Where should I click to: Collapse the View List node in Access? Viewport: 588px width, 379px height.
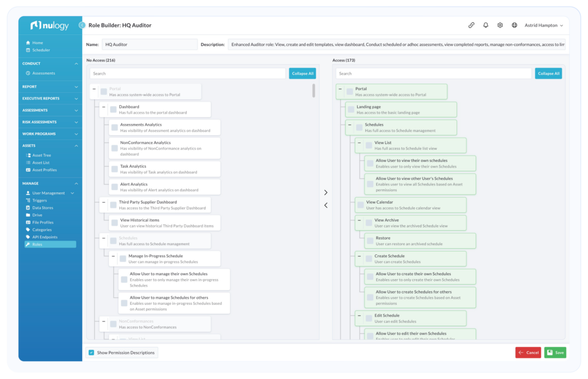click(359, 143)
